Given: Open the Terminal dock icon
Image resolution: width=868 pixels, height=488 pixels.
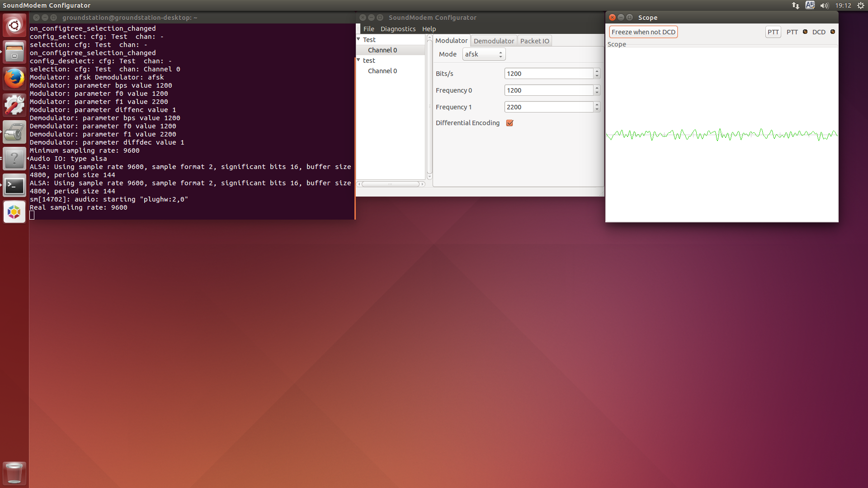Looking at the screenshot, I should click(14, 185).
